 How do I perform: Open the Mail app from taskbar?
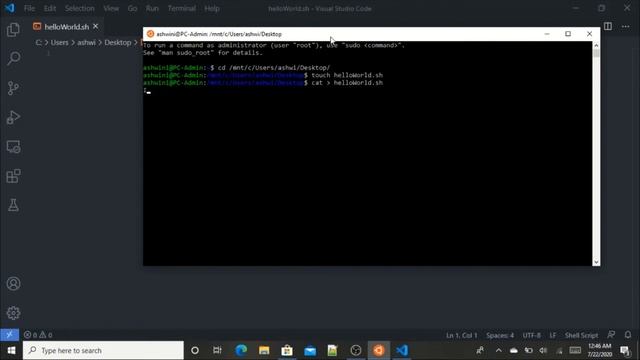click(310, 351)
